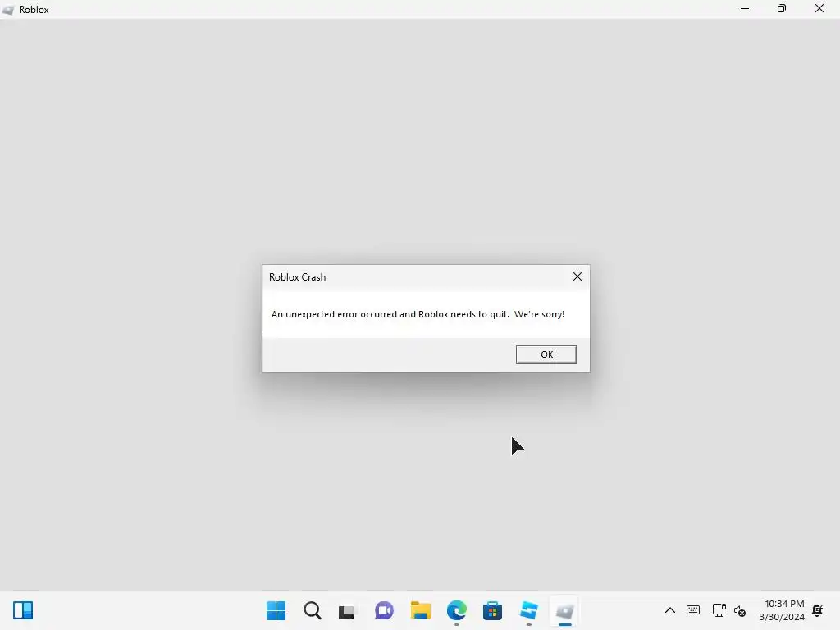Close the Roblox Crash dialog with X
The image size is (840, 630).
577,276
